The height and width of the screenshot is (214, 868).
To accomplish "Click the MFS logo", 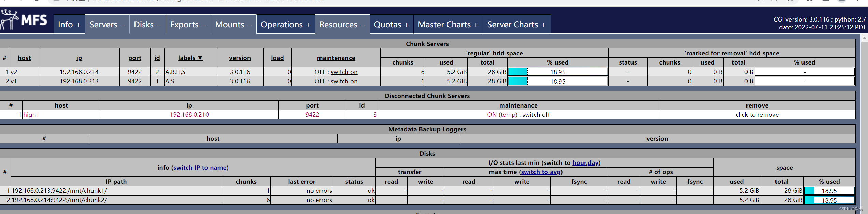I will click(24, 20).
